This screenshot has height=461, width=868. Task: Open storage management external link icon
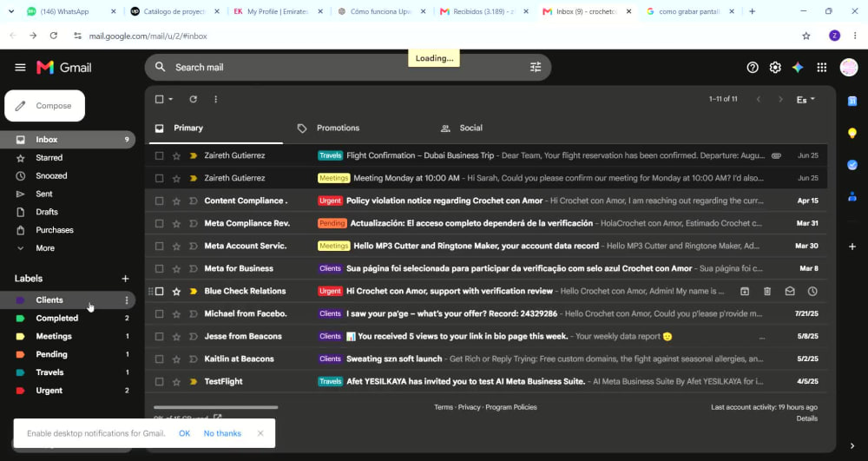(x=218, y=418)
